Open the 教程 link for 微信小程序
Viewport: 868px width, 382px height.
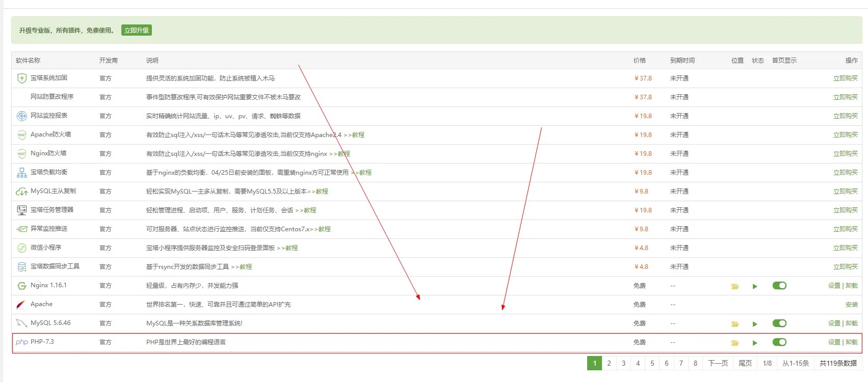pos(287,248)
